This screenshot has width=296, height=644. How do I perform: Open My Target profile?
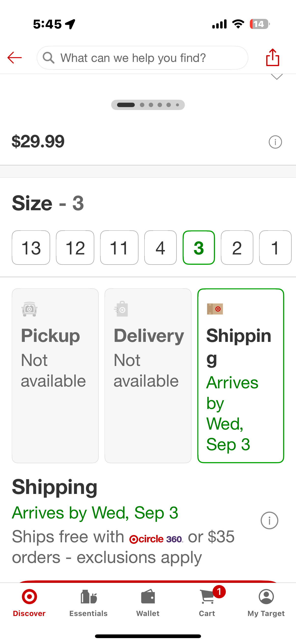(266, 603)
